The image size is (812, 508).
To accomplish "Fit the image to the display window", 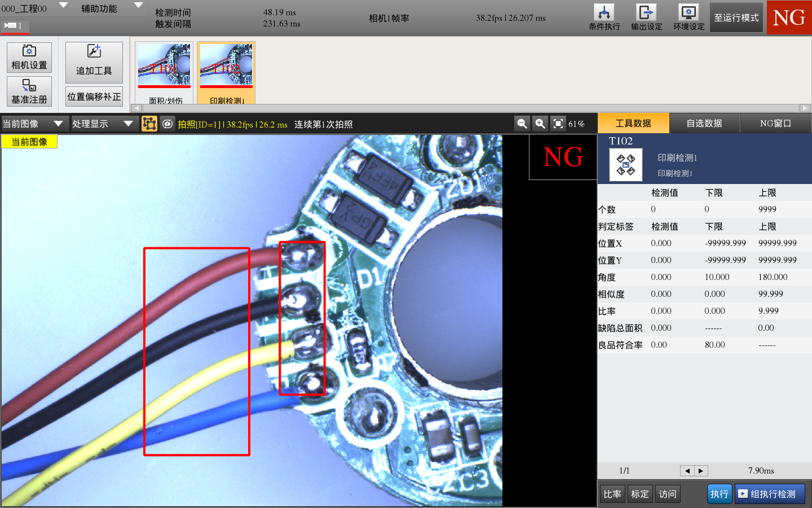I will pos(558,123).
